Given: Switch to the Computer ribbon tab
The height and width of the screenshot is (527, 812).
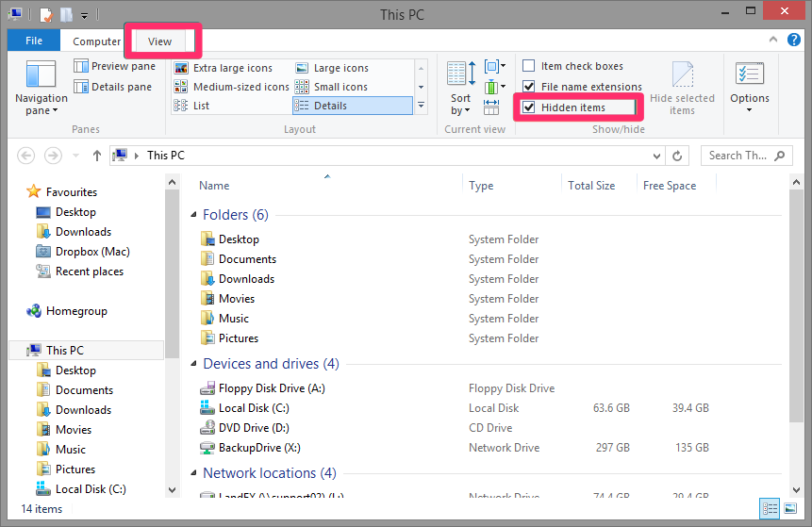Looking at the screenshot, I should click(x=96, y=41).
